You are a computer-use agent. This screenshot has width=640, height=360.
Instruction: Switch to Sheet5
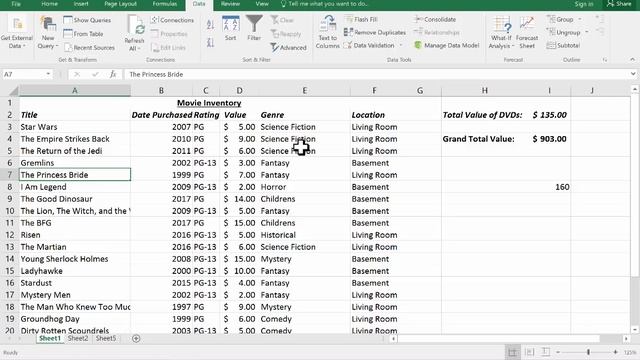(106, 338)
